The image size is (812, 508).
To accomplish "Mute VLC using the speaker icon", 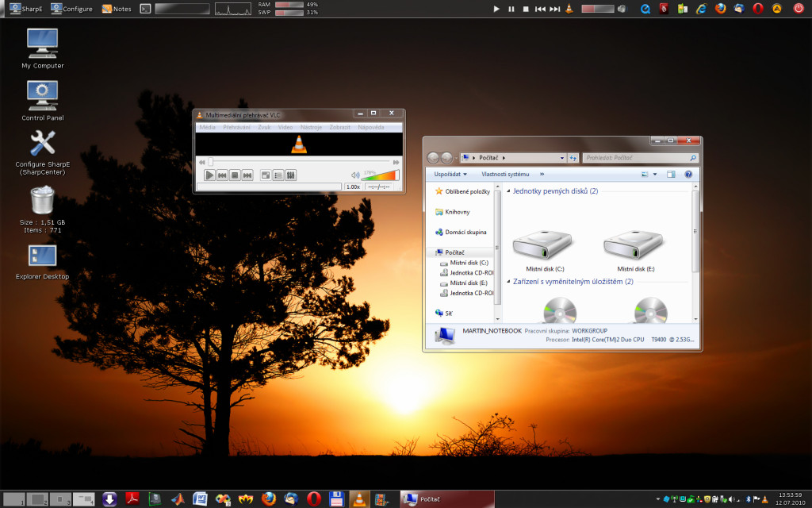I will tap(355, 175).
